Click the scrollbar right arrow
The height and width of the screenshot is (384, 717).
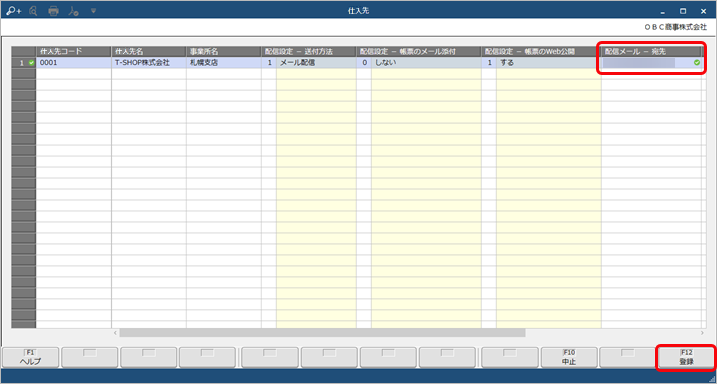tap(702, 333)
